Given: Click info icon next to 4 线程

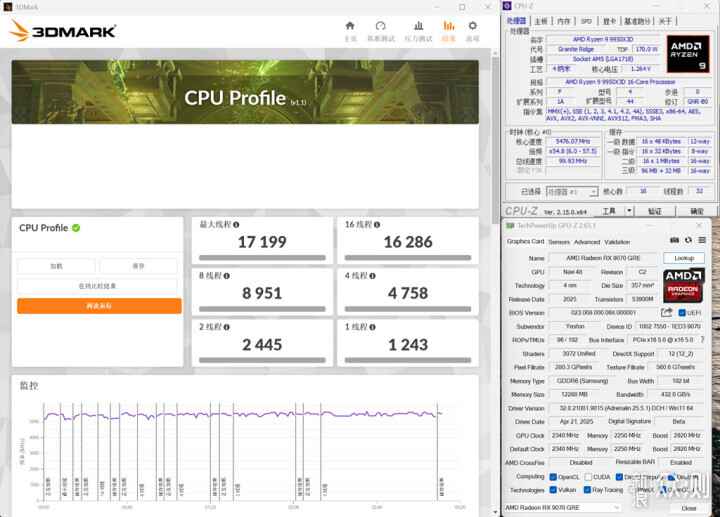Looking at the screenshot, I should click(372, 276).
